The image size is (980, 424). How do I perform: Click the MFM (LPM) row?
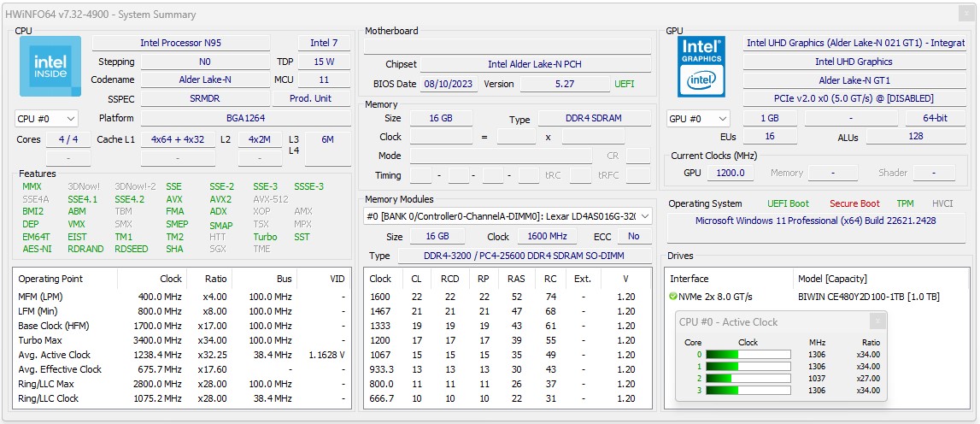181,297
